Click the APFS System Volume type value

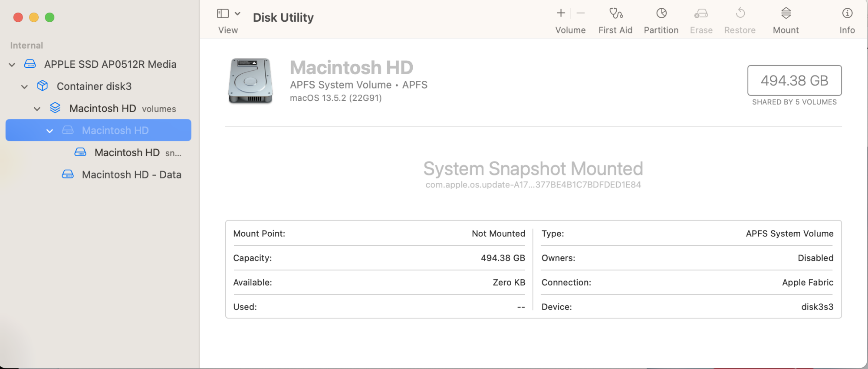coord(789,234)
